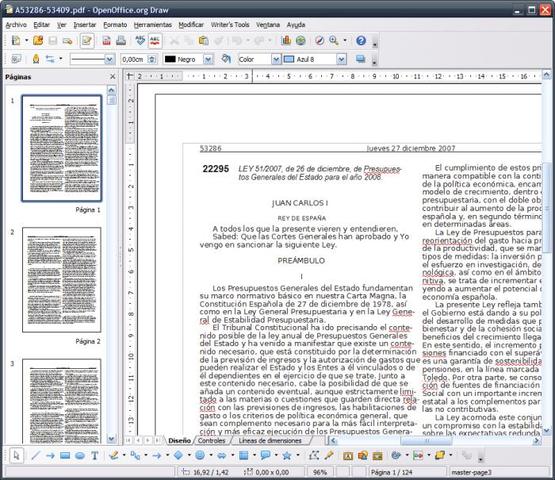
Task: Open the Ventana menu
Action: coord(268,25)
